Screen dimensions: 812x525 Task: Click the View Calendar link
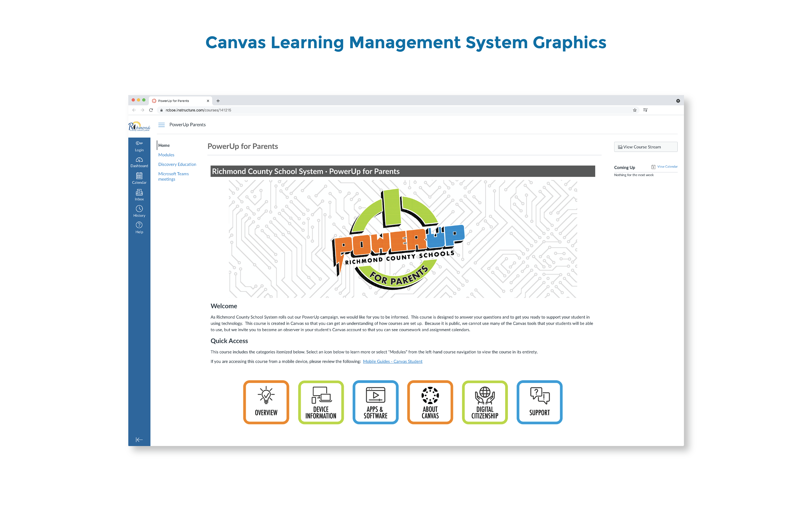(667, 167)
